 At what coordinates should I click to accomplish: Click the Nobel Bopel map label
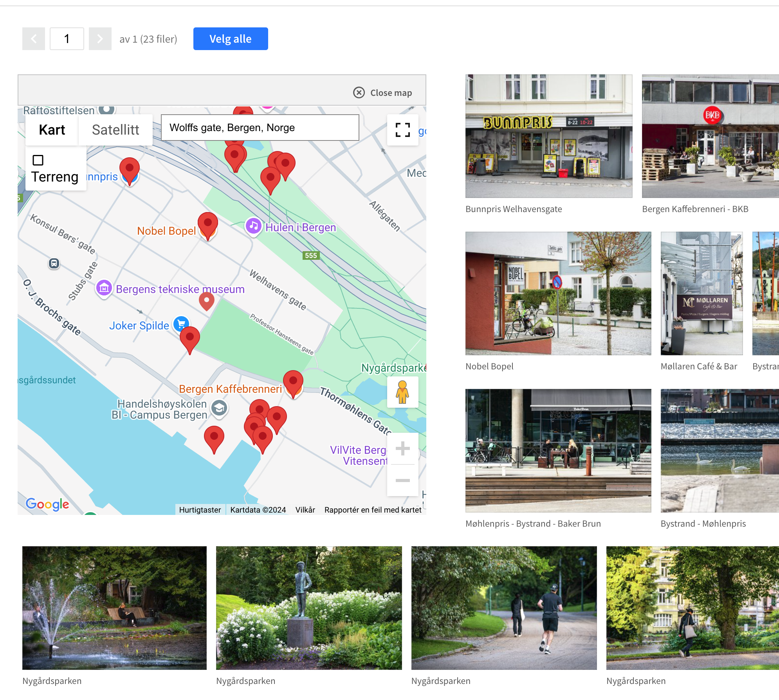pyautogui.click(x=166, y=231)
